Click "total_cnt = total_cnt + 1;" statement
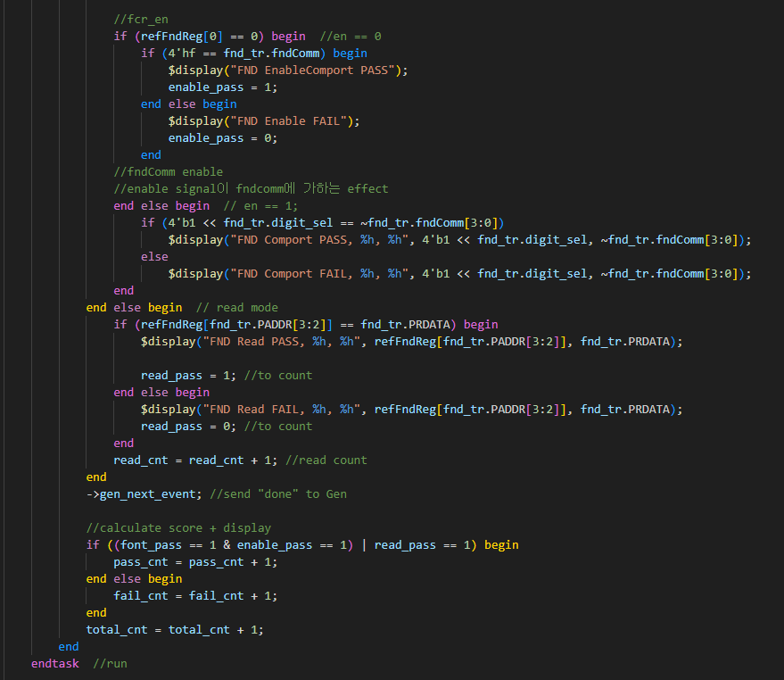The image size is (784, 680). (x=175, y=630)
